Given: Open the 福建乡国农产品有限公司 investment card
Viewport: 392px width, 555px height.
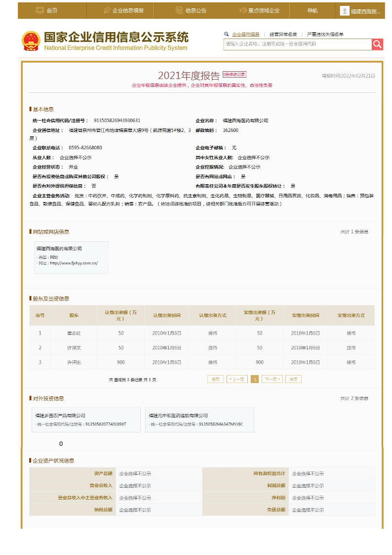Looking at the screenshot, I should [86, 420].
